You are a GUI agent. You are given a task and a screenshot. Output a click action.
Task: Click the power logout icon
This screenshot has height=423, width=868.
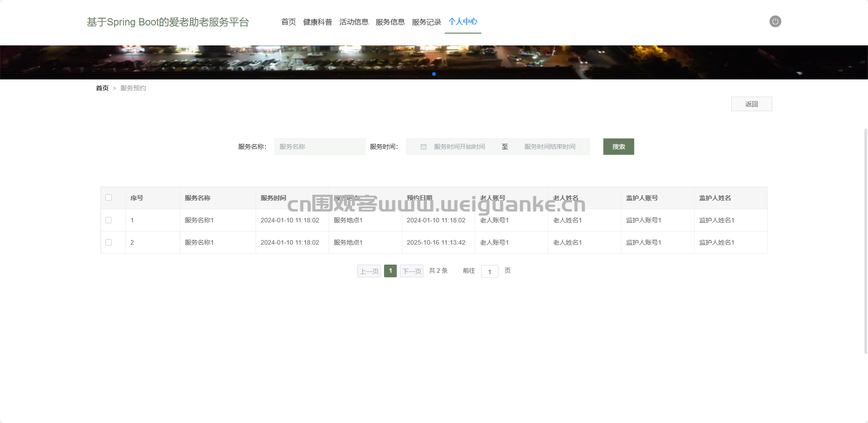775,21
